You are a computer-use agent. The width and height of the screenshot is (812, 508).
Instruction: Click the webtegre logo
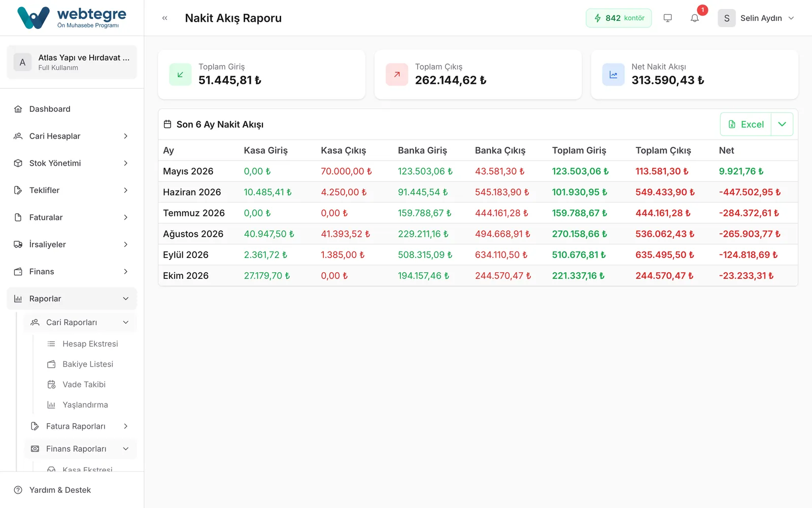[x=72, y=18]
